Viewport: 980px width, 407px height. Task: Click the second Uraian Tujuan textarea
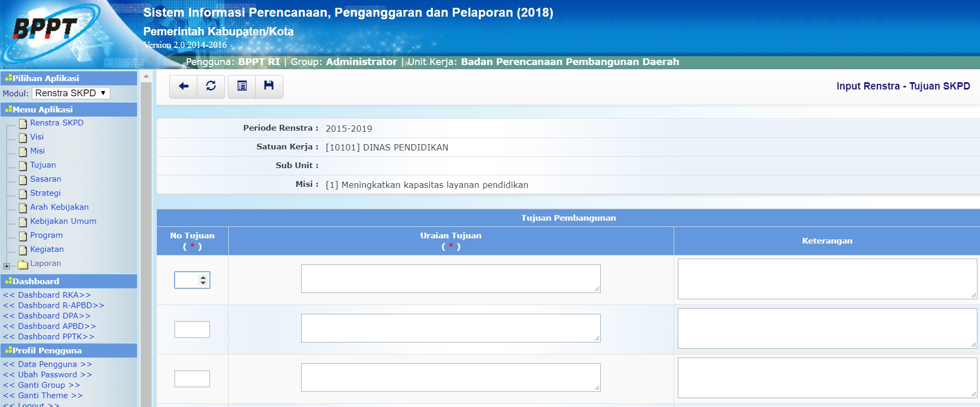point(451,328)
